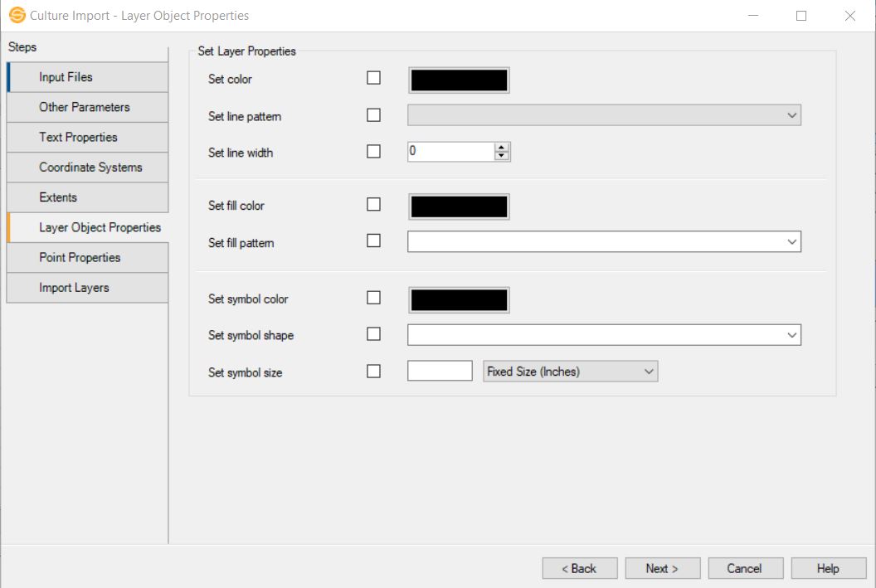Screen dimensions: 876x588
Task: Enable the Set symbol shape checkbox
Action: point(373,333)
